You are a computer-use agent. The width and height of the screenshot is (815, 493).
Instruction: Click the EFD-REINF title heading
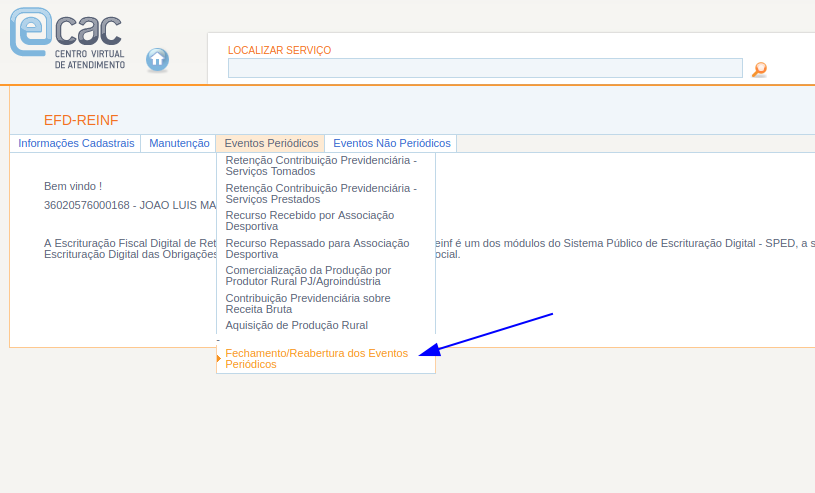pyautogui.click(x=81, y=121)
